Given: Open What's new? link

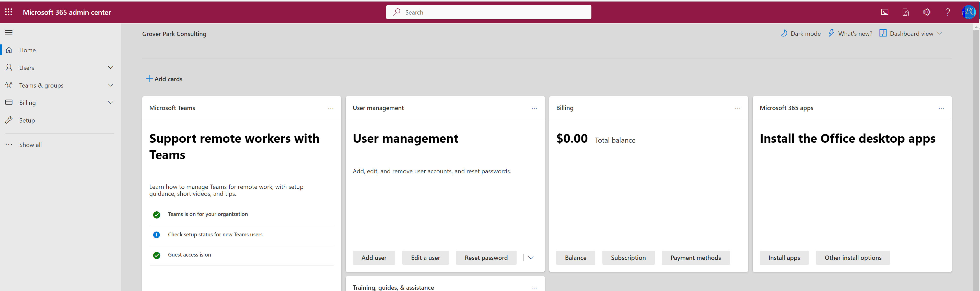Looking at the screenshot, I should click(850, 33).
